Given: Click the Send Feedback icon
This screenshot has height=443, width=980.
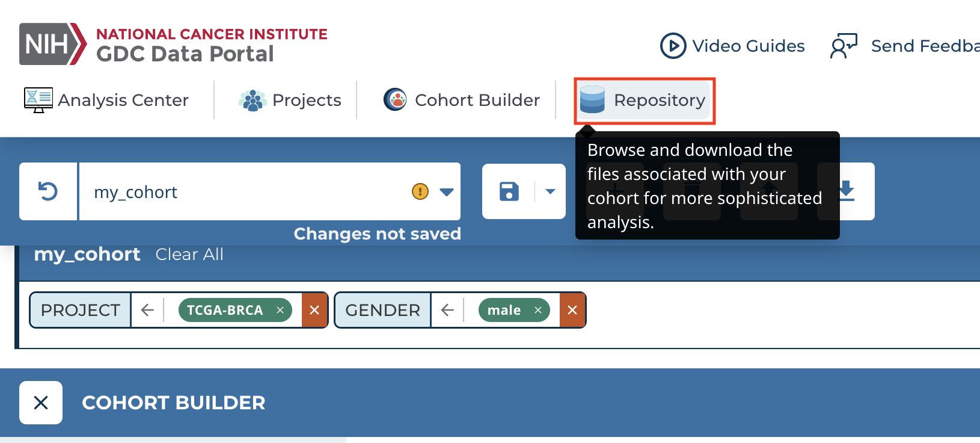Looking at the screenshot, I should (x=844, y=46).
